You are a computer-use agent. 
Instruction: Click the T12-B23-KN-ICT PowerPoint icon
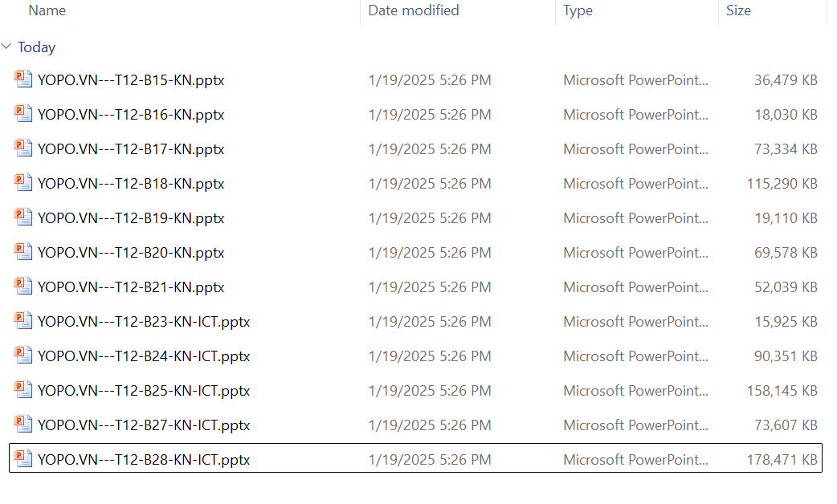coord(23,321)
